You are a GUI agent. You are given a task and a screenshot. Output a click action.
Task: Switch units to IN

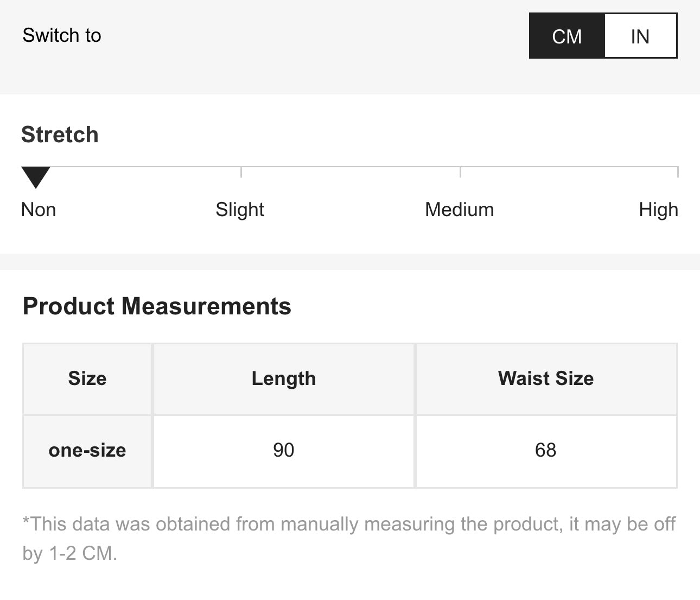(x=640, y=36)
